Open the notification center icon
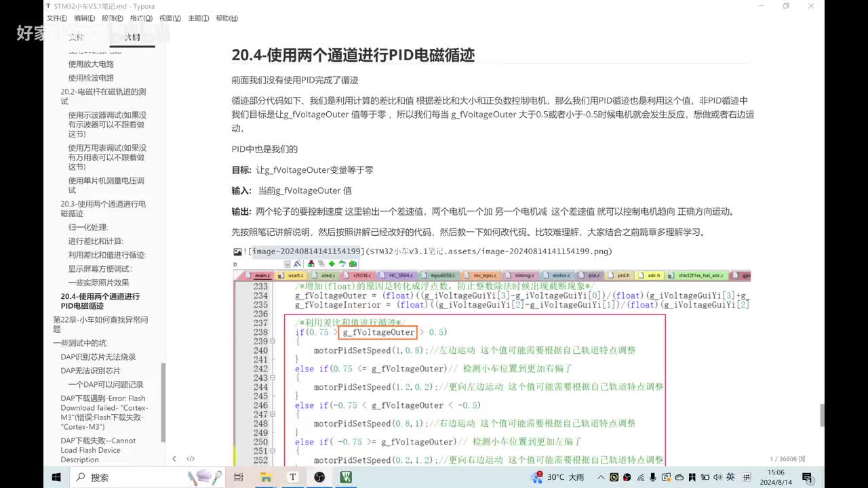 click(x=807, y=477)
